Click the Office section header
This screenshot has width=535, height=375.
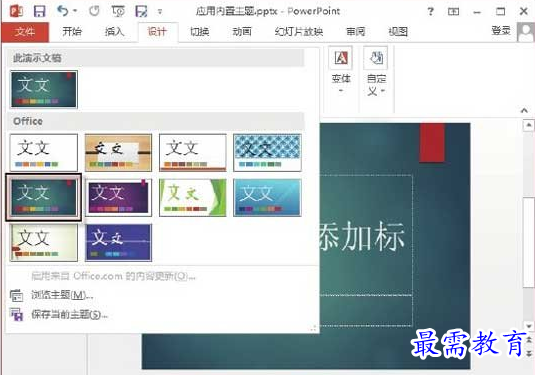coord(156,121)
